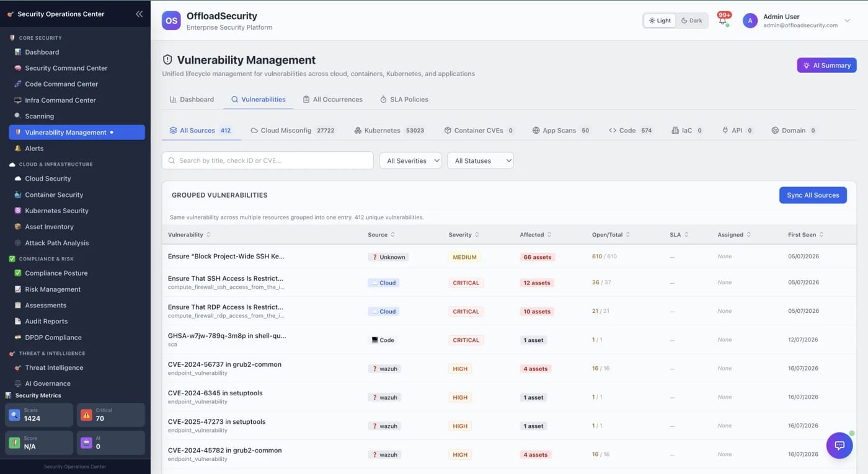This screenshot has height=474, width=868.
Task: Open the All Statuses dropdown
Action: pos(480,160)
